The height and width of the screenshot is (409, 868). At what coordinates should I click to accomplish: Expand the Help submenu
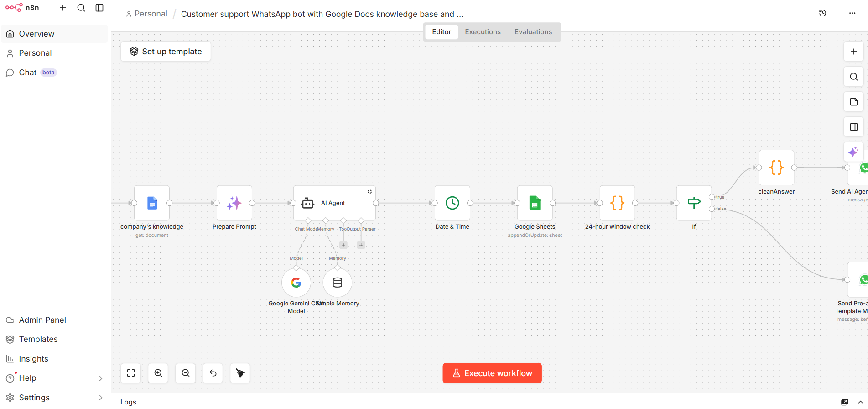(101, 378)
